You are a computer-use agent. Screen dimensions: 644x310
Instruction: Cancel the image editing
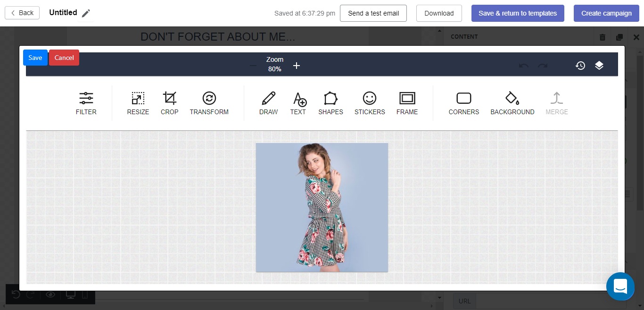pos(64,58)
